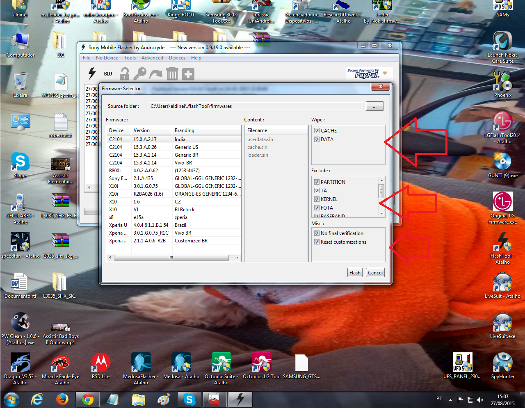Open the Launch Nokia Care Suite icon
The width and height of the screenshot is (525, 420).
click(502, 47)
